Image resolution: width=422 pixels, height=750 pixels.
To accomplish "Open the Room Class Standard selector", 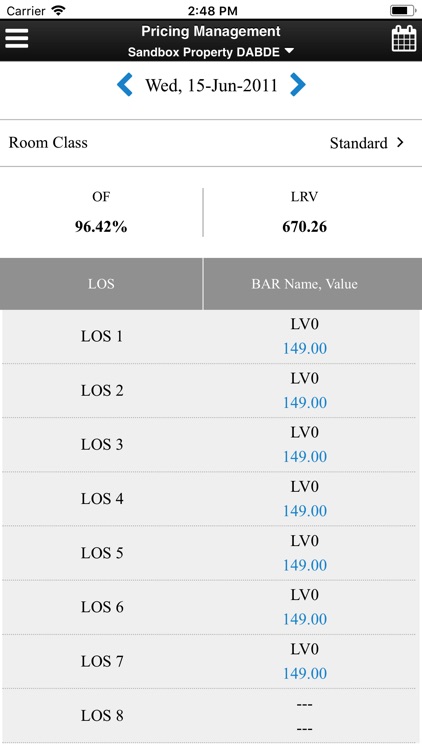I will tap(211, 143).
